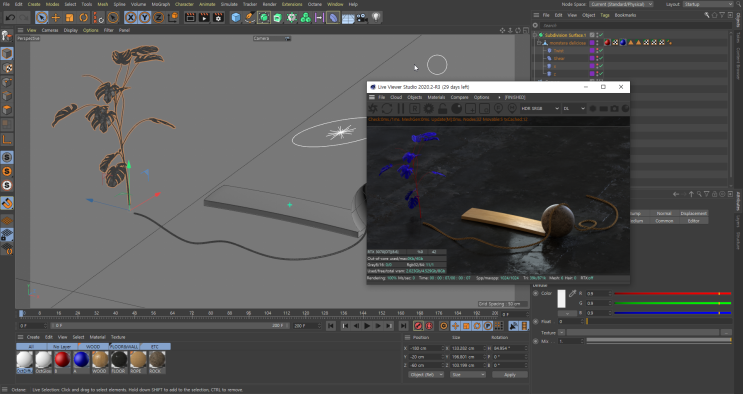Open Node Space dropdown
The image size is (743, 394).
click(x=621, y=4)
